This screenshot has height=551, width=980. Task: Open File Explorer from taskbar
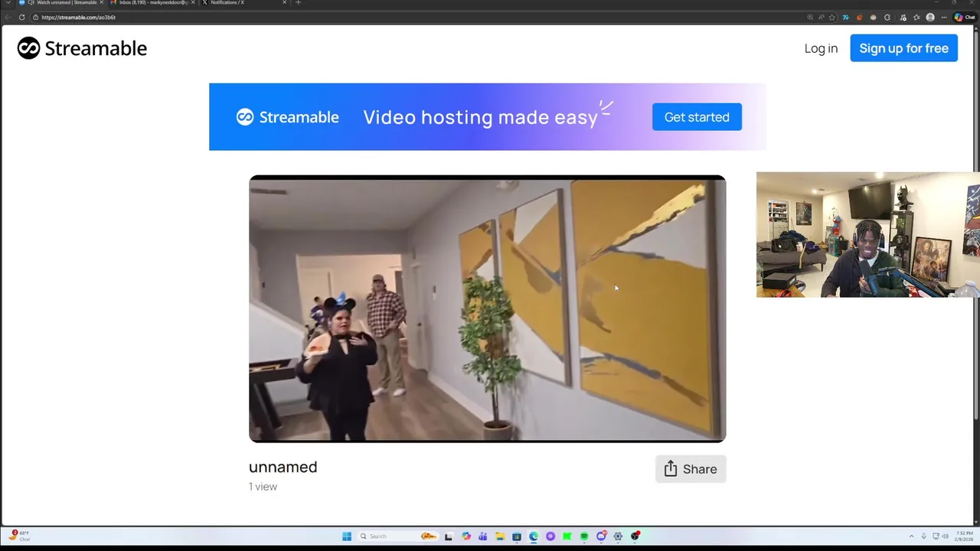pos(500,536)
